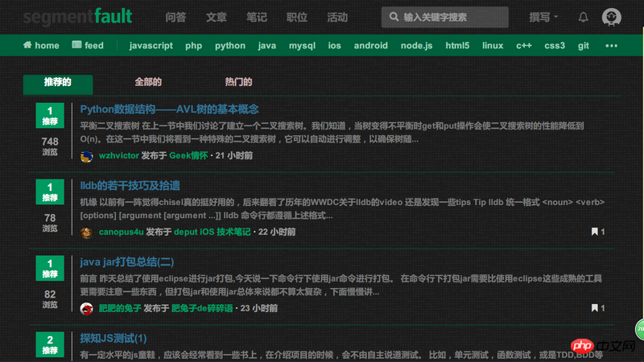
Task: Select the mysql tag
Action: [303, 46]
